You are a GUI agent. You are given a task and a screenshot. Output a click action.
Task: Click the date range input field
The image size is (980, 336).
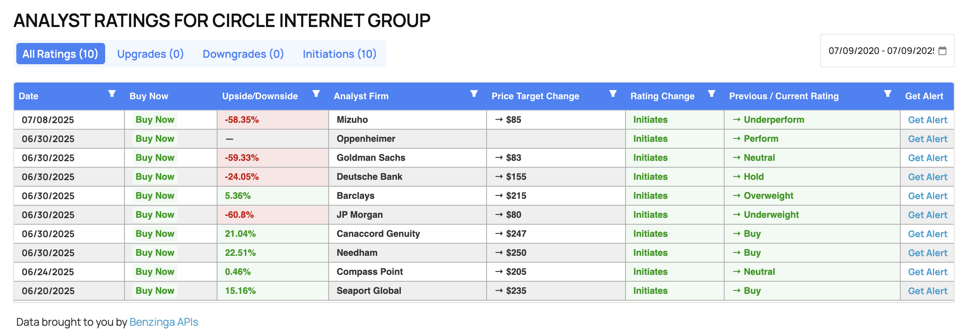click(887, 51)
